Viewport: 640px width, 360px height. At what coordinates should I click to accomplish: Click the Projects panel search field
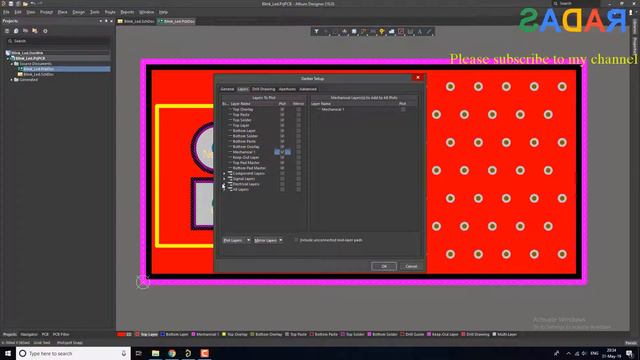point(58,41)
